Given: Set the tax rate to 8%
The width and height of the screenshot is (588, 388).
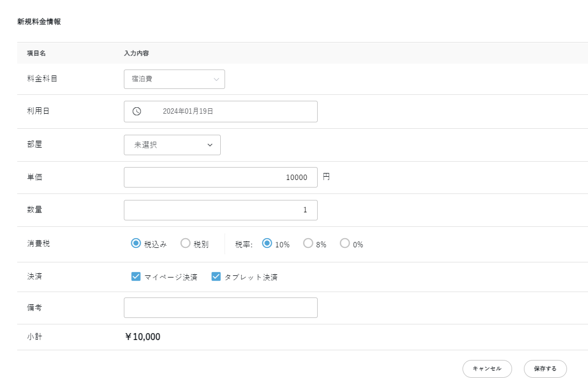Looking at the screenshot, I should [308, 244].
